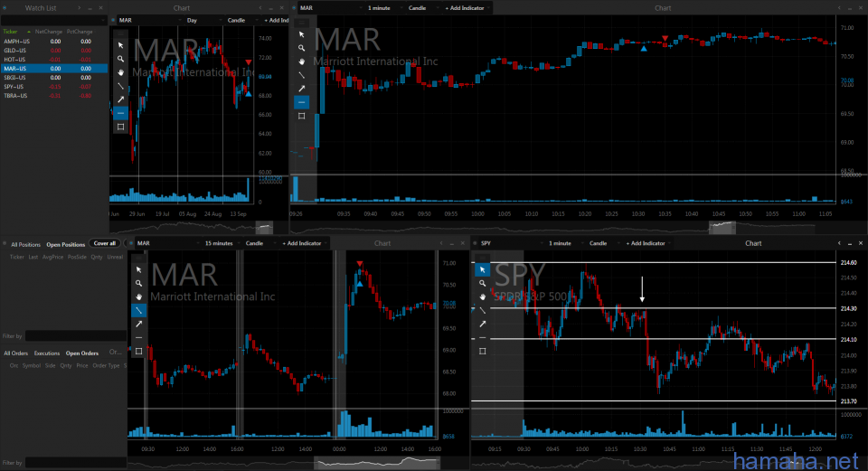Select SPY-US in watch list
The height and width of the screenshot is (471, 868).
click(x=53, y=87)
